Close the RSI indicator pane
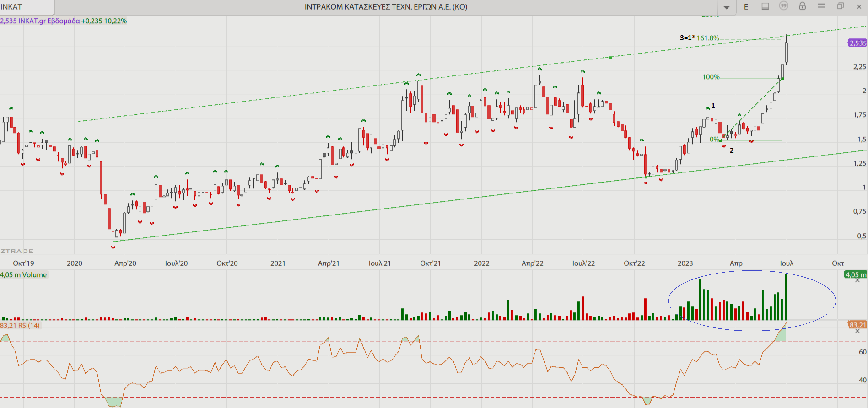The image size is (868, 408). pos(857,331)
